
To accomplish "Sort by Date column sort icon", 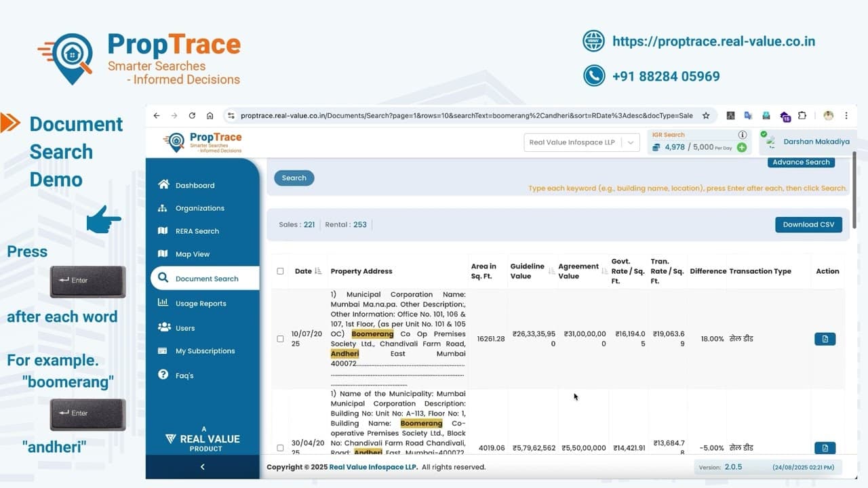I will (319, 271).
